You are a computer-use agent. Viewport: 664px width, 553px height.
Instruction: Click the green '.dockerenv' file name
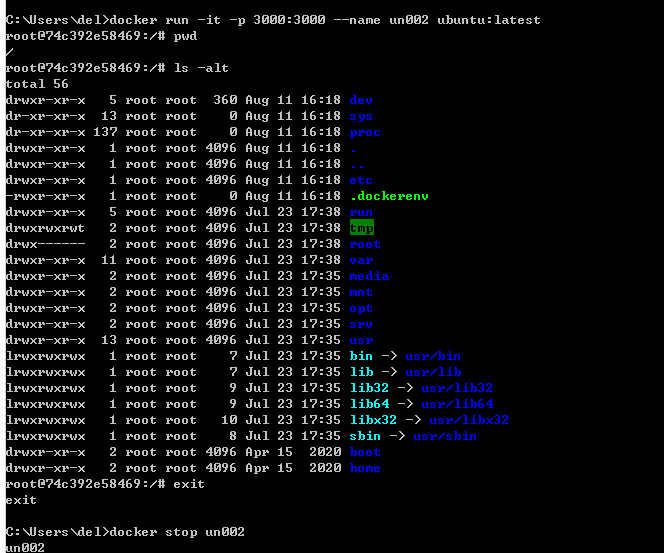(x=389, y=196)
